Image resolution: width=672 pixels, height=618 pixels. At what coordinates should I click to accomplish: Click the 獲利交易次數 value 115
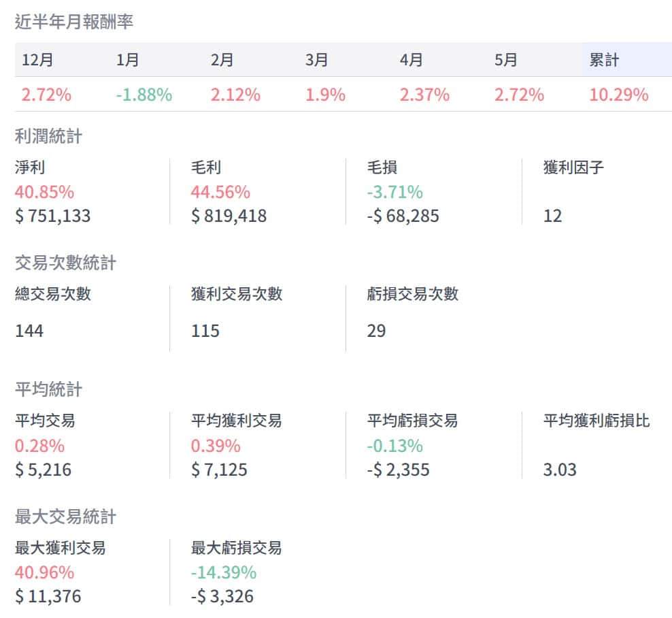(x=205, y=331)
